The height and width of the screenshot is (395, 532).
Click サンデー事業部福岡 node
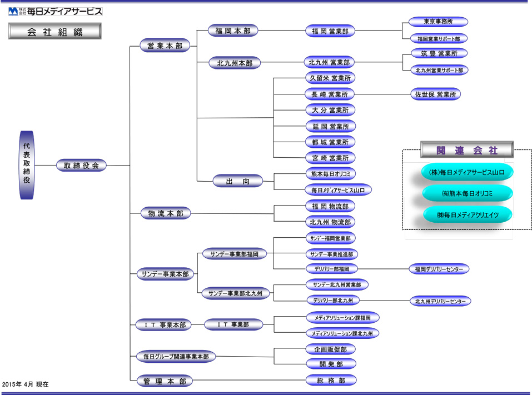[x=235, y=254]
